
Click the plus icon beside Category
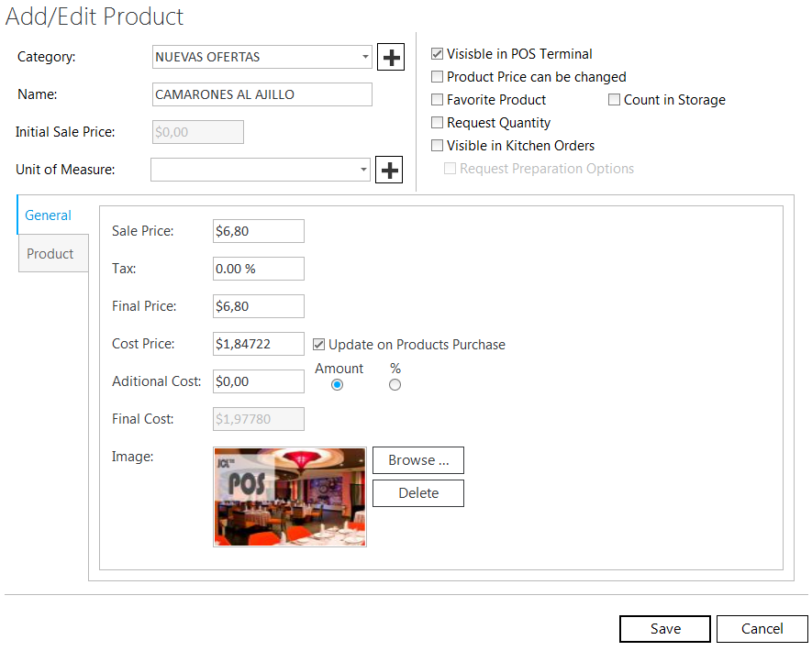coord(391,58)
